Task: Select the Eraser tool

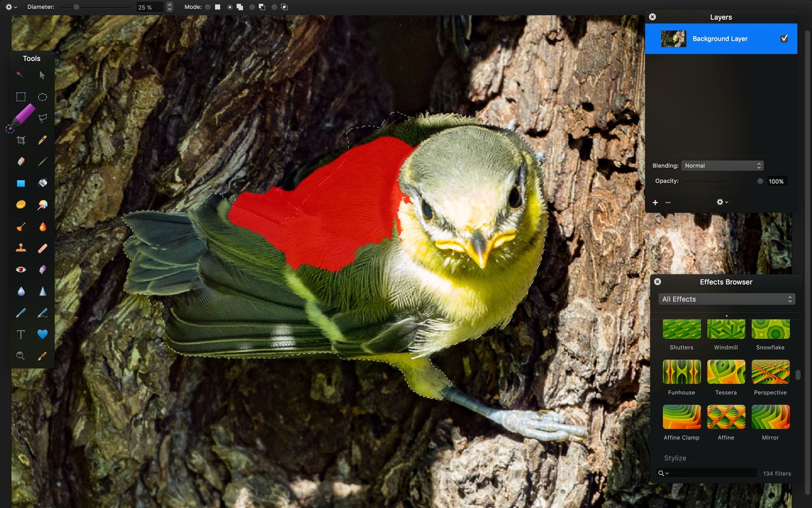Action: coord(21,161)
